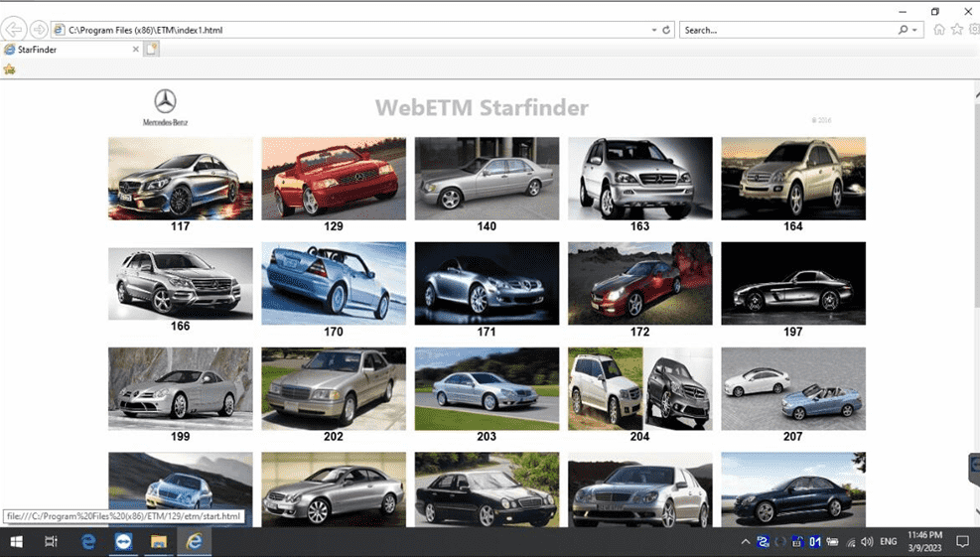Click the 172 model number text

click(639, 332)
